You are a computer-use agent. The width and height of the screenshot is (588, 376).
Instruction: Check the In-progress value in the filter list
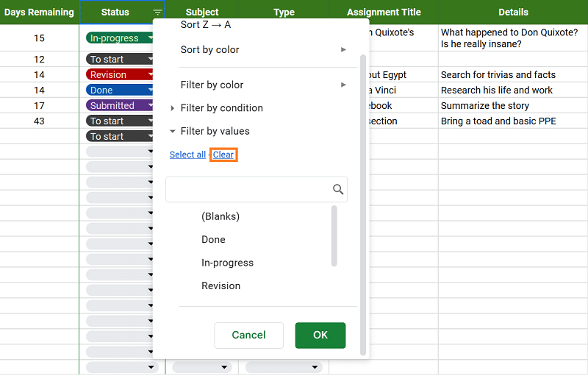pyautogui.click(x=227, y=263)
